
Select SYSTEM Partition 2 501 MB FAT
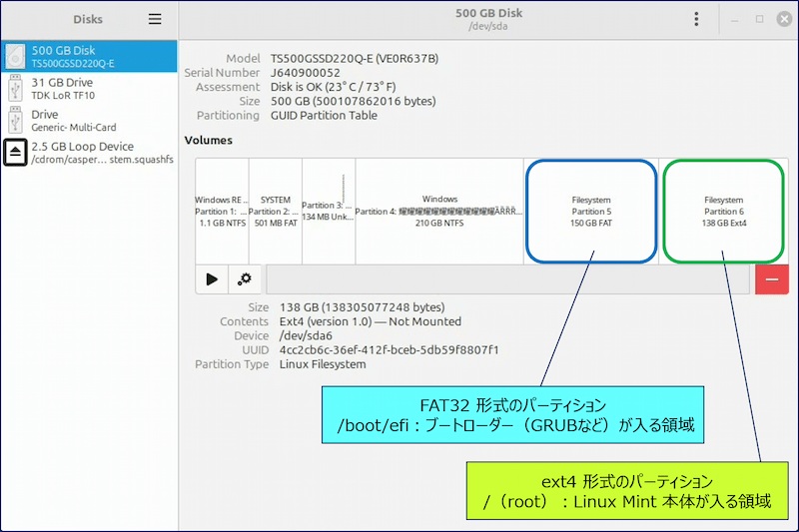(275, 211)
